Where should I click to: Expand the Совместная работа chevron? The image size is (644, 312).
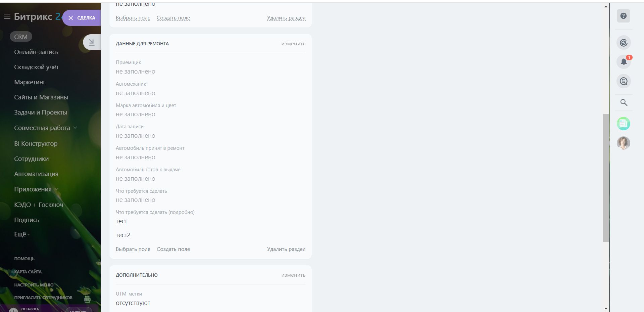(75, 128)
